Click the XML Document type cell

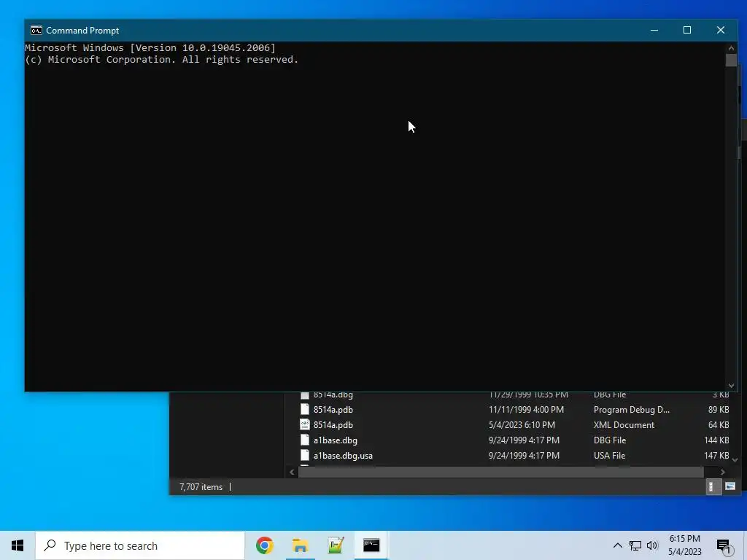point(624,425)
